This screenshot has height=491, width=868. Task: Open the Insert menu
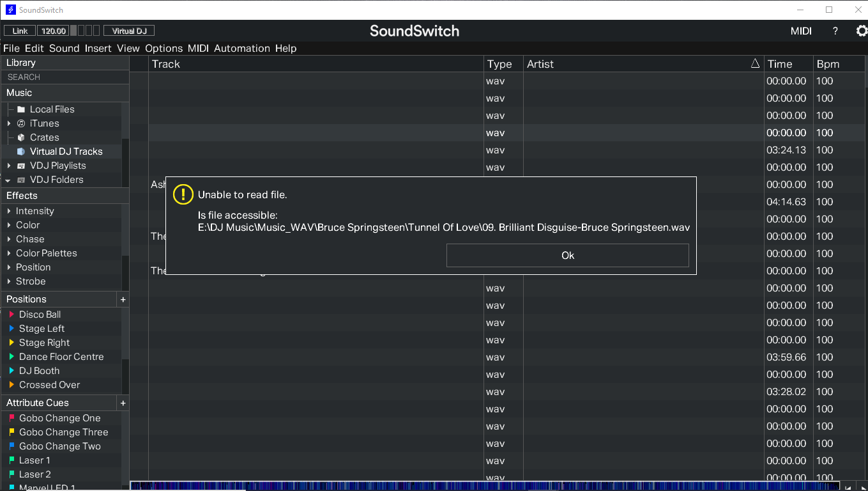tap(98, 48)
